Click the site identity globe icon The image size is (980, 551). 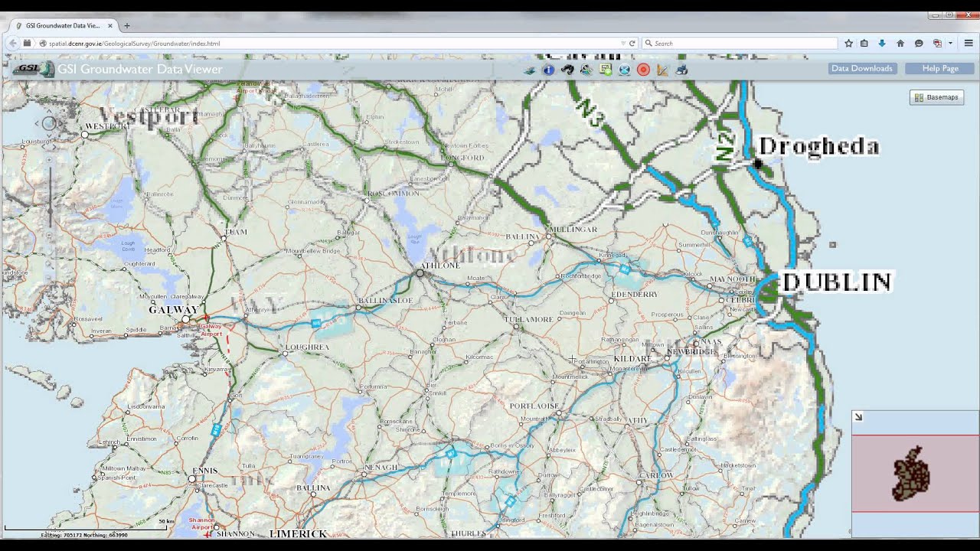coord(43,44)
